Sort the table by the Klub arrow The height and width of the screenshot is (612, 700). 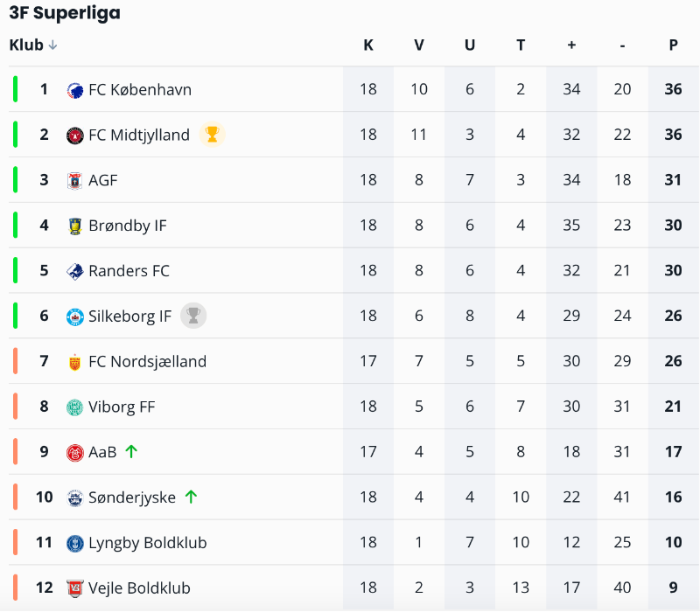[52, 45]
